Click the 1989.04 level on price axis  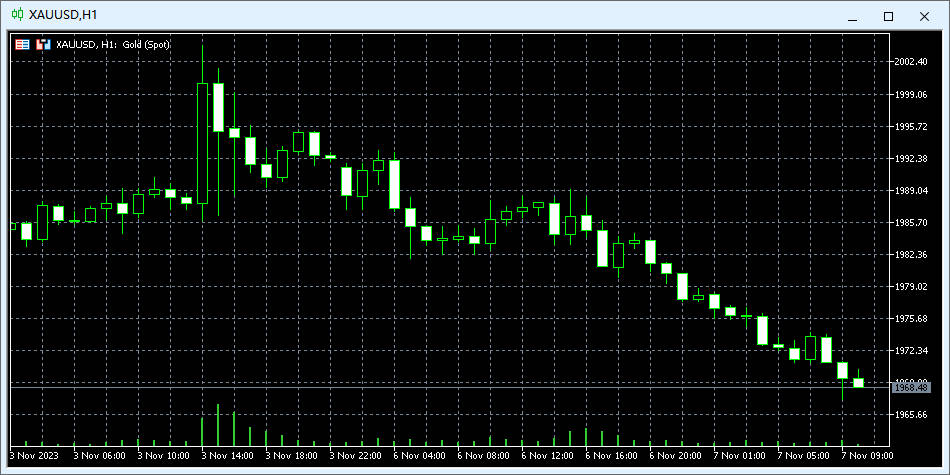coord(912,190)
